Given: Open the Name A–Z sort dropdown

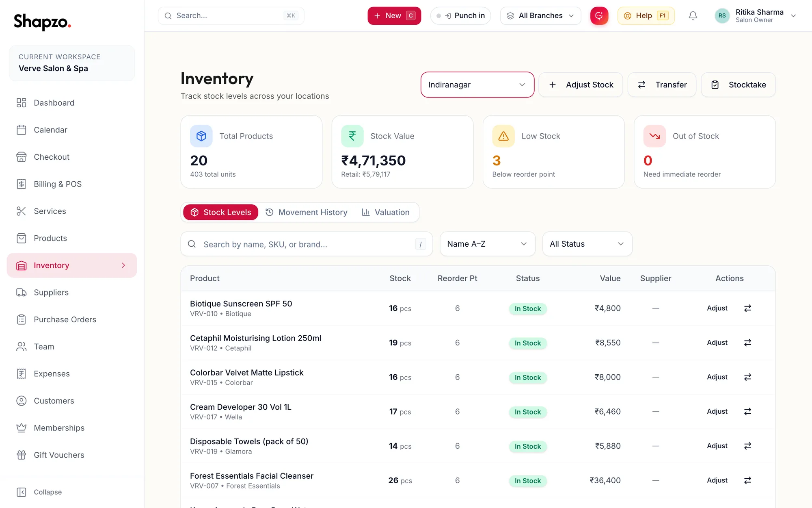Looking at the screenshot, I should tap(488, 244).
